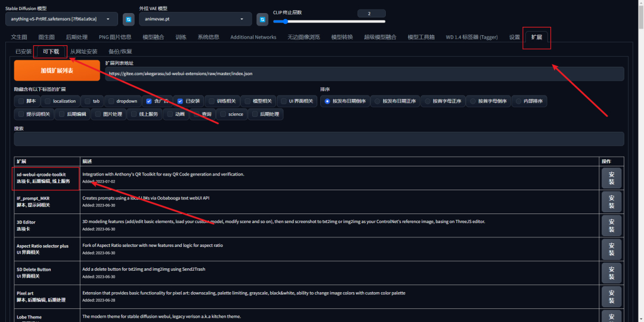Open the 后期处理 main tab
The width and height of the screenshot is (644, 322).
(77, 37)
